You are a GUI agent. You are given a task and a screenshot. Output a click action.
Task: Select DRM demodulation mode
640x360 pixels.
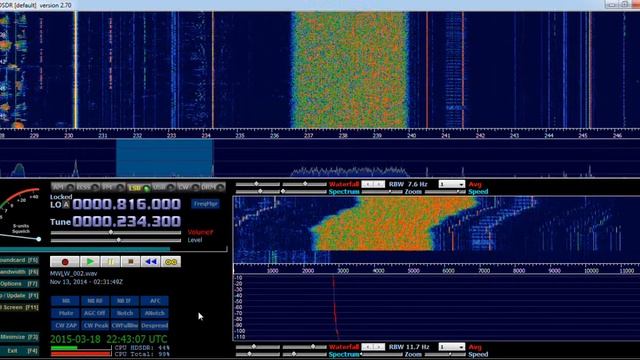point(213,187)
